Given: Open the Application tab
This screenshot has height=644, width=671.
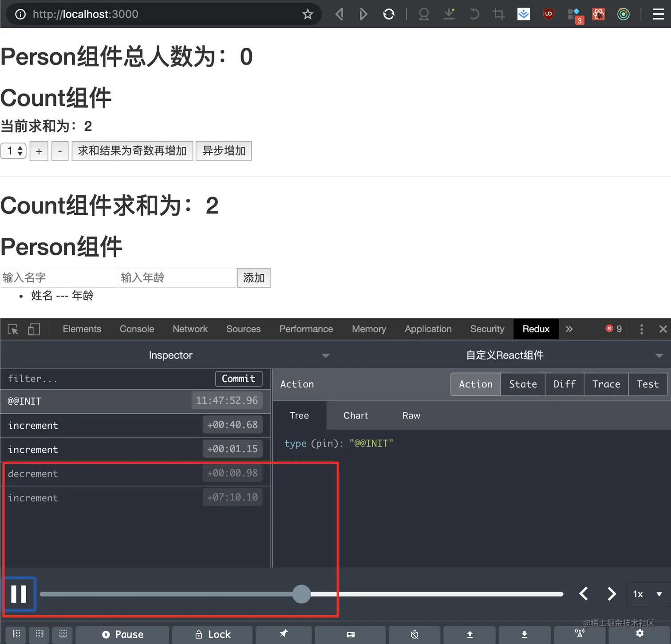Looking at the screenshot, I should click(428, 329).
